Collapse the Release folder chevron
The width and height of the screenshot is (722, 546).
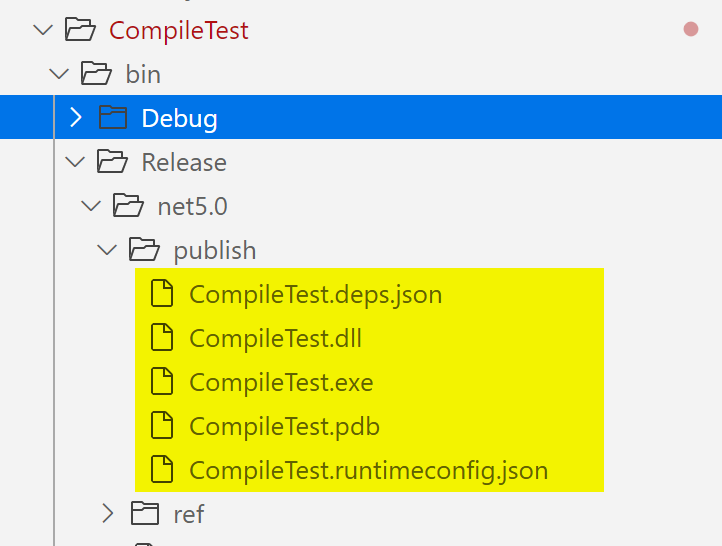click(75, 162)
